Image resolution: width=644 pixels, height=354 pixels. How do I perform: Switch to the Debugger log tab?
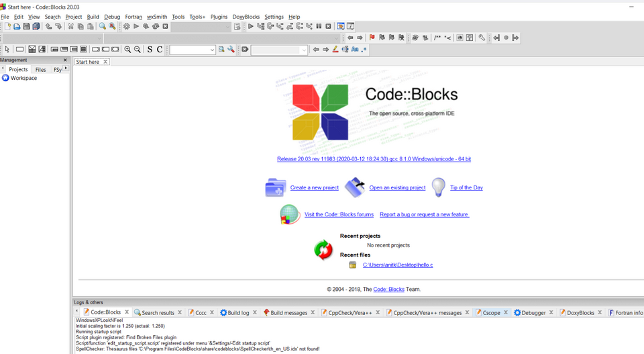pos(533,312)
